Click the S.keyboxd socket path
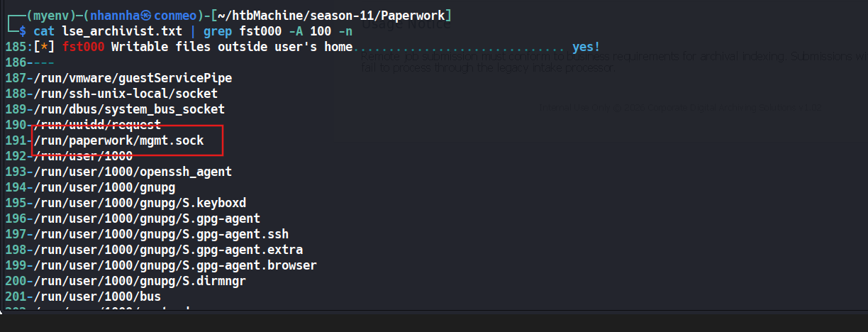This screenshot has height=332, width=868. (x=140, y=203)
